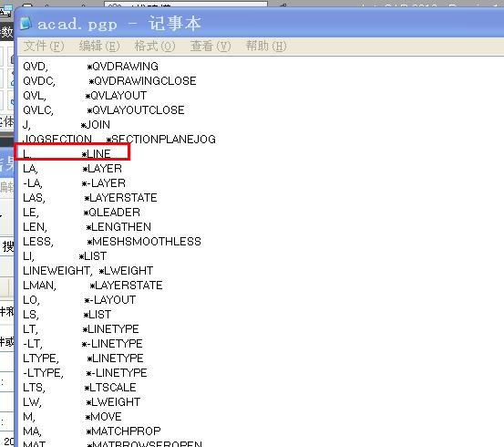Click the Notepad icon in title bar
The image size is (504, 447).
26,24
